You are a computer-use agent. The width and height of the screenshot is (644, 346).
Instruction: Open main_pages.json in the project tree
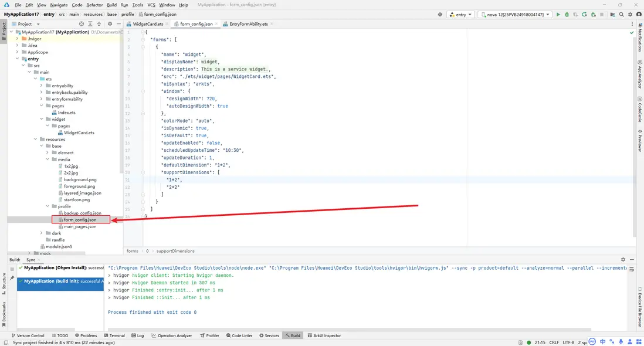point(80,226)
